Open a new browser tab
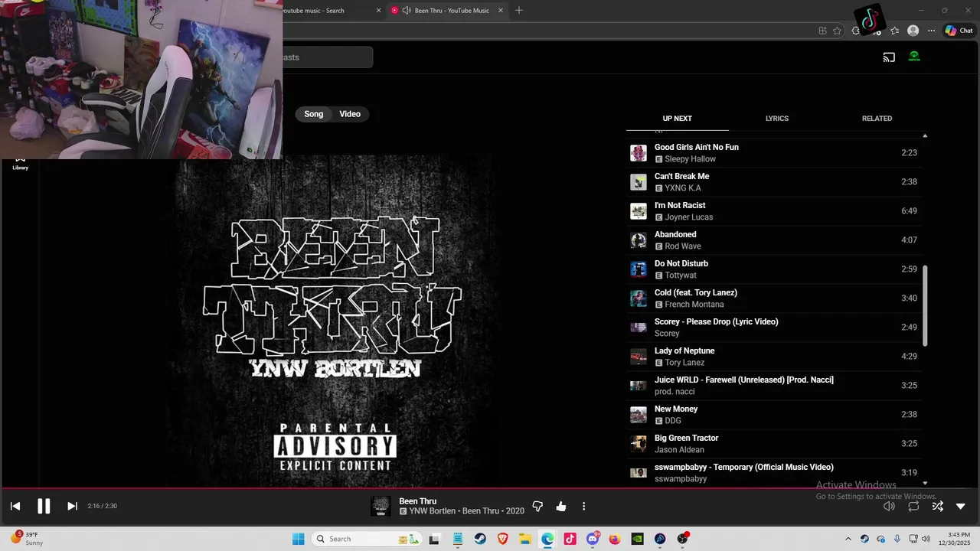Screen dimensions: 980x551 click(x=519, y=11)
